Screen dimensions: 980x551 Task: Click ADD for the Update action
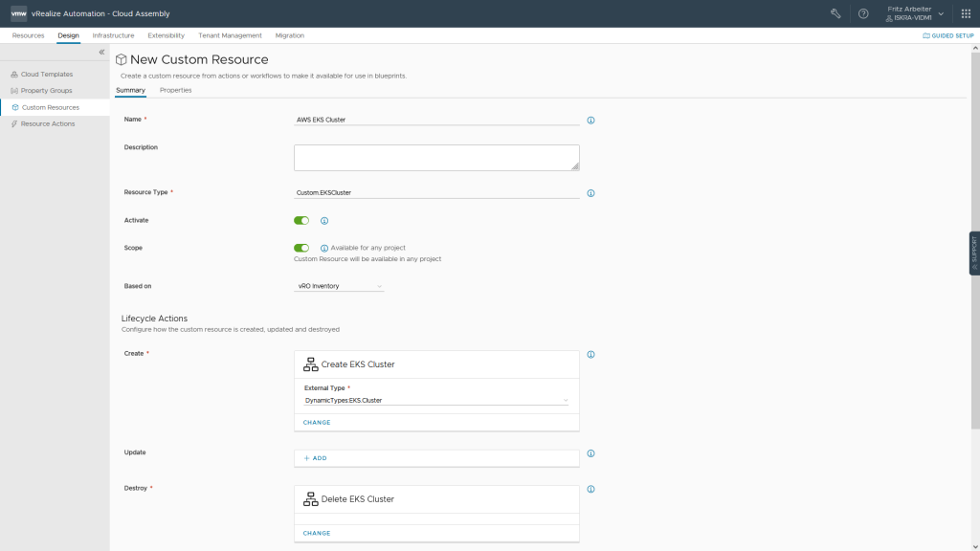[316, 458]
